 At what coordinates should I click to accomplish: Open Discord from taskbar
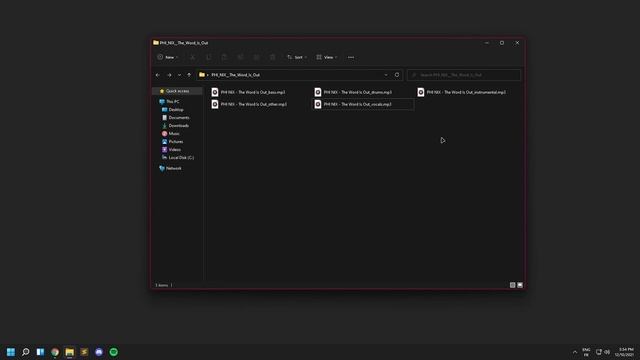99,352
